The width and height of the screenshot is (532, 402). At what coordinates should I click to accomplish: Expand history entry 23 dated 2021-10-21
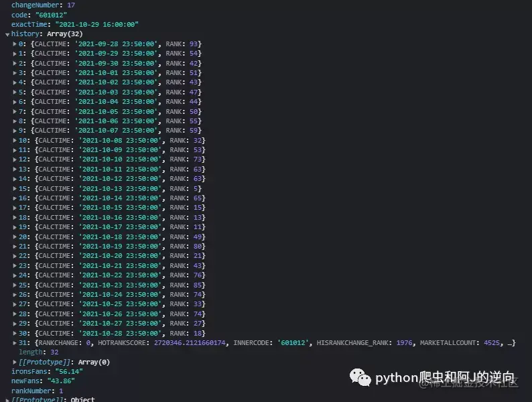(x=15, y=265)
